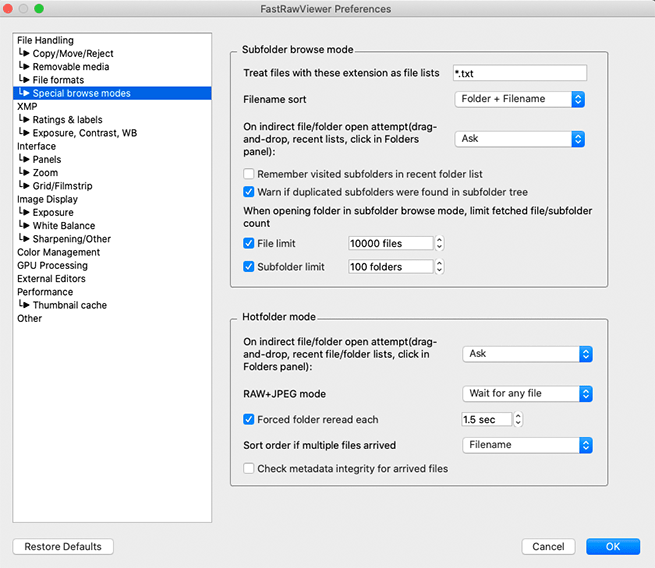Viewport: 655px width, 568px height.
Task: Click the Restore Defaults button
Action: pos(63,547)
